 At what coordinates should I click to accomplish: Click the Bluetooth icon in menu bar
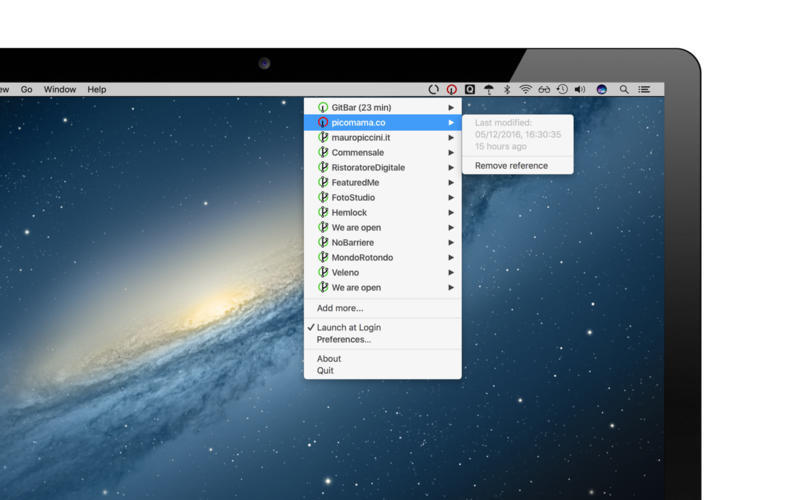[x=507, y=90]
